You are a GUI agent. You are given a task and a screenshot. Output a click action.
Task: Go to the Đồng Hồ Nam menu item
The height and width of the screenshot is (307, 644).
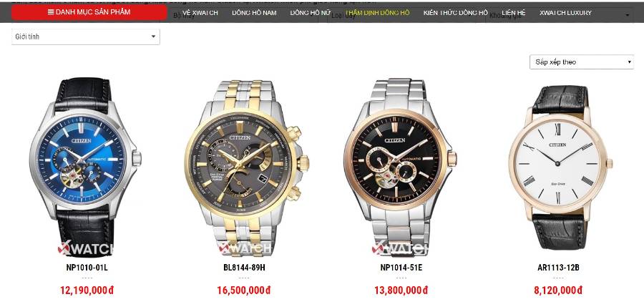pyautogui.click(x=254, y=13)
